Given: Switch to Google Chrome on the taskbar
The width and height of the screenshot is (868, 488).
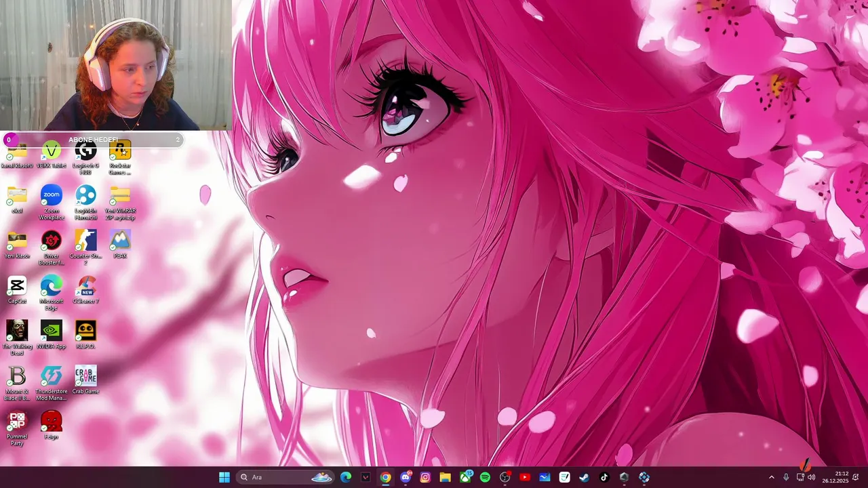Looking at the screenshot, I should click(x=385, y=477).
